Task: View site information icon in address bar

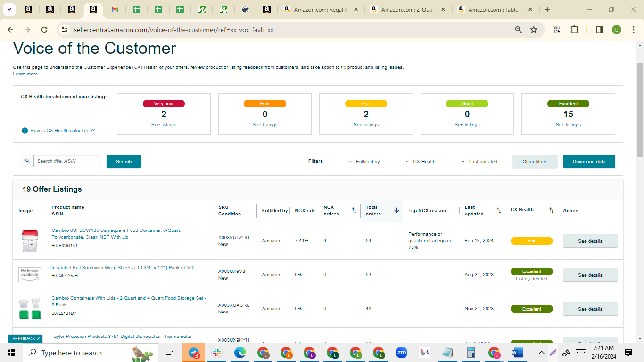Action: coord(65,30)
